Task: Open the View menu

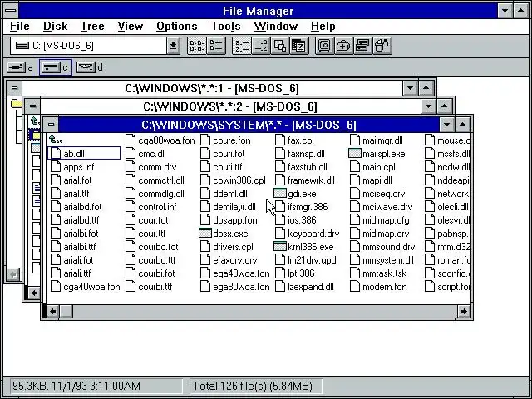Action: (131, 26)
